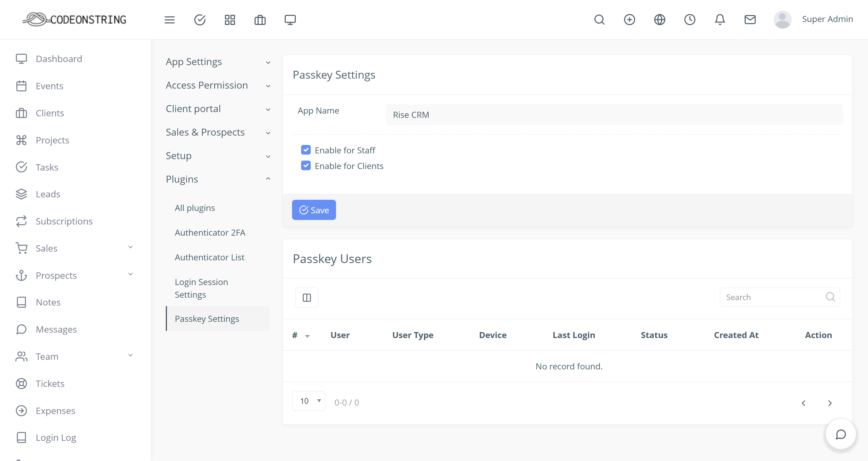The width and height of the screenshot is (868, 461).
Task: Open the 10 rows per page dropdown
Action: point(308,401)
